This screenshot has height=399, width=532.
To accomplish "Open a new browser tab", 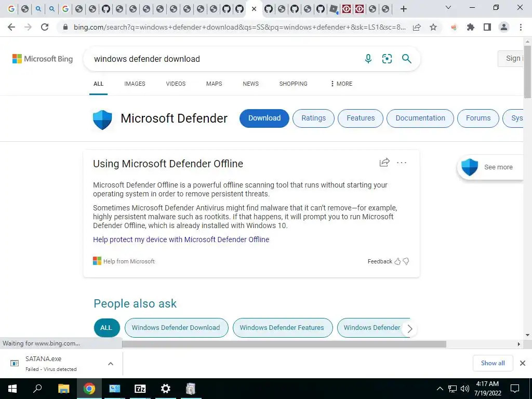I will click(x=403, y=9).
